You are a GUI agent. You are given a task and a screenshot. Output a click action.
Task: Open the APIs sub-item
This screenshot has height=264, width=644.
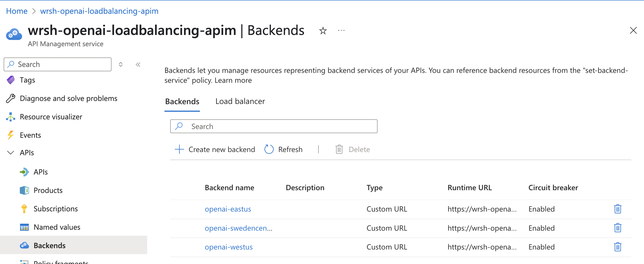(x=41, y=172)
